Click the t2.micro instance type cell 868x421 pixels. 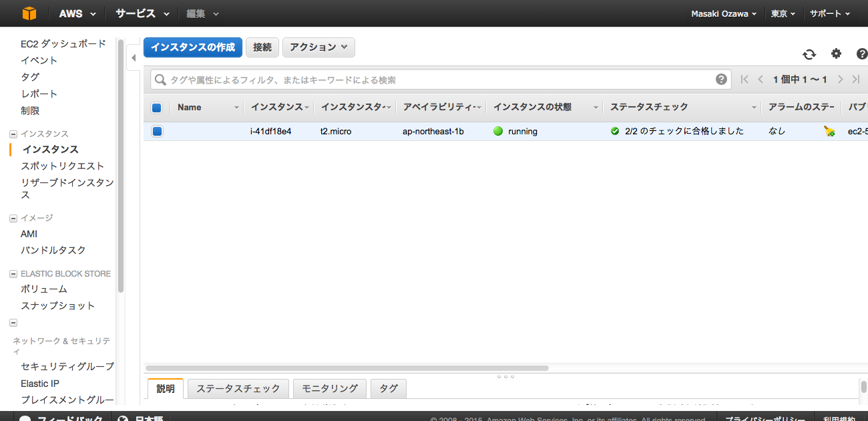click(x=336, y=132)
